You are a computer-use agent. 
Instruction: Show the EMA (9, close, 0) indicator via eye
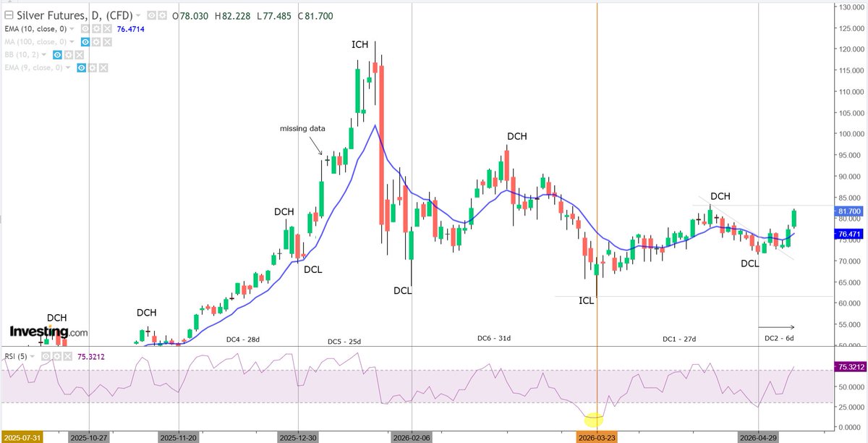click(x=81, y=68)
